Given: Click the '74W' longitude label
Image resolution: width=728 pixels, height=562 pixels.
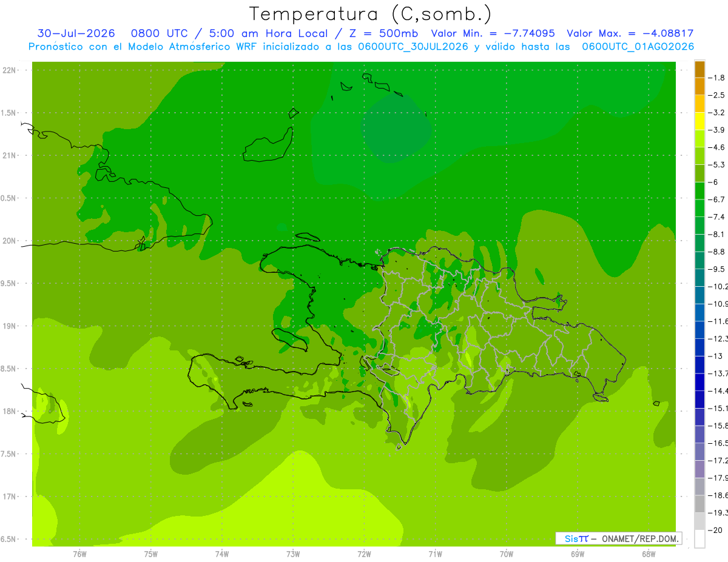Looking at the screenshot, I should [222, 554].
